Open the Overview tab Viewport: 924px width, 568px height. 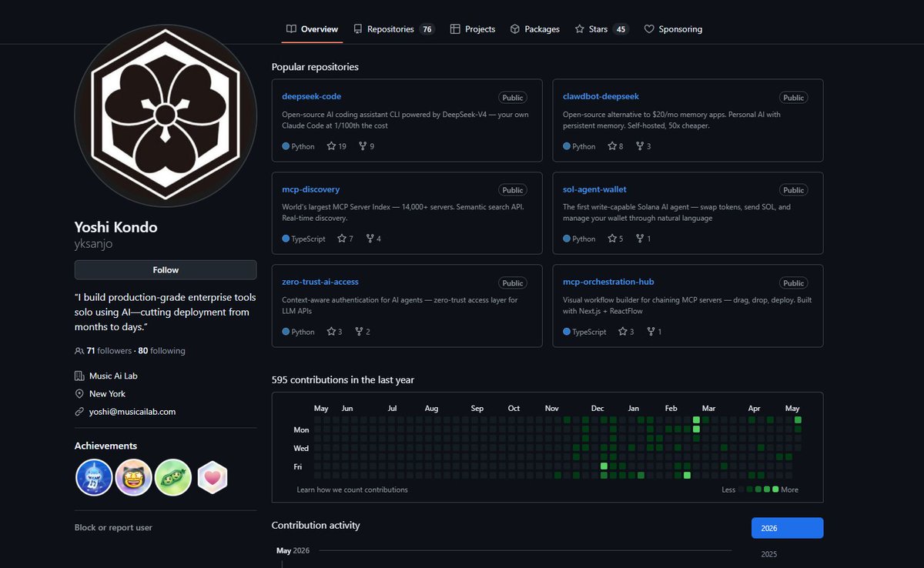coord(312,29)
